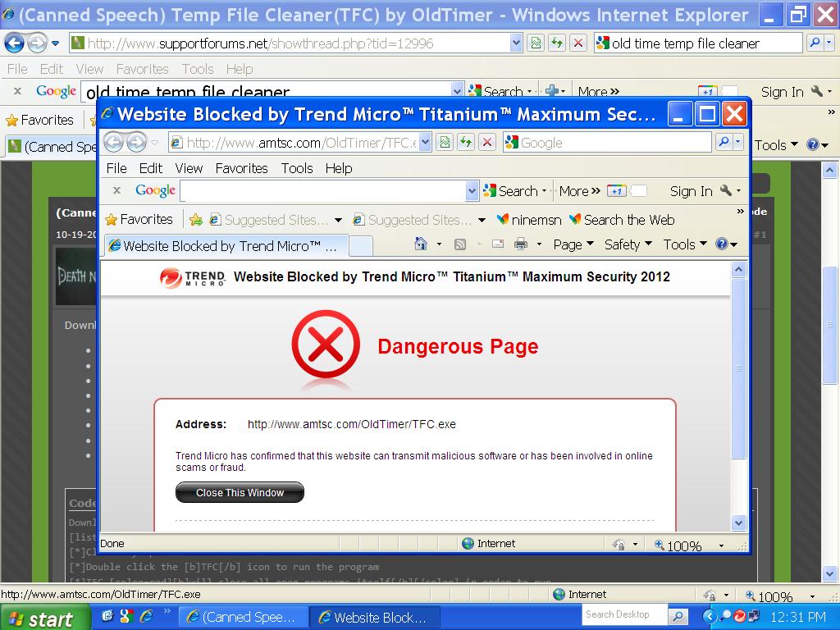Click Sign In on front Google toolbar
The height and width of the screenshot is (630, 840).
click(x=691, y=191)
